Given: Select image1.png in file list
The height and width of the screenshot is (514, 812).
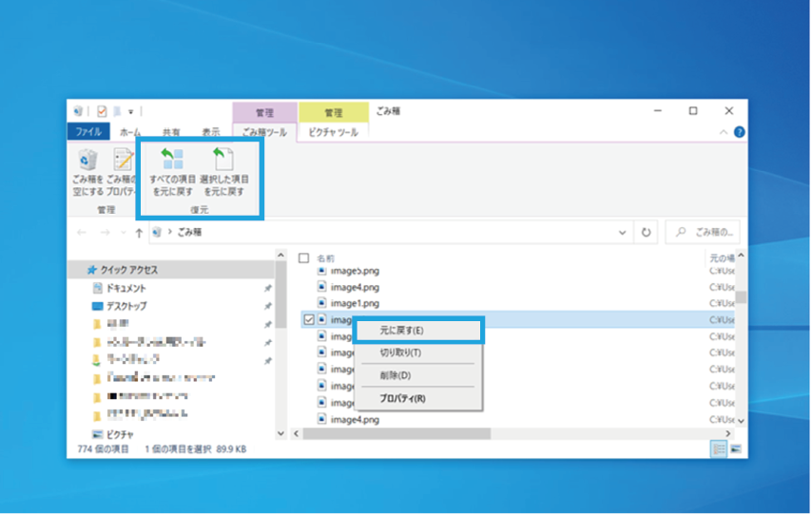Looking at the screenshot, I should point(355,303).
